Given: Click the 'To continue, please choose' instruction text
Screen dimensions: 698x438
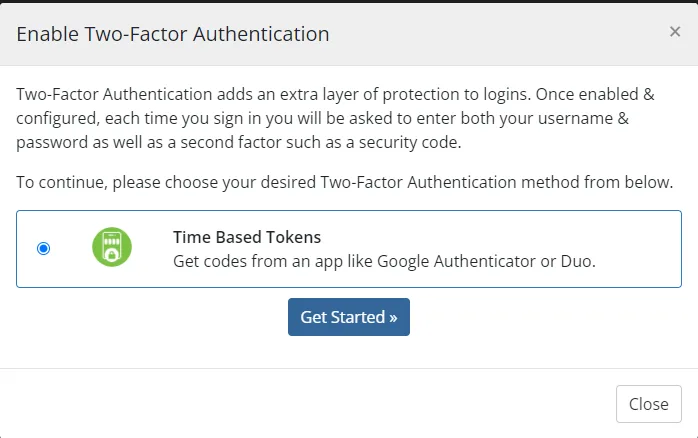Looking at the screenshot, I should click(x=344, y=182).
